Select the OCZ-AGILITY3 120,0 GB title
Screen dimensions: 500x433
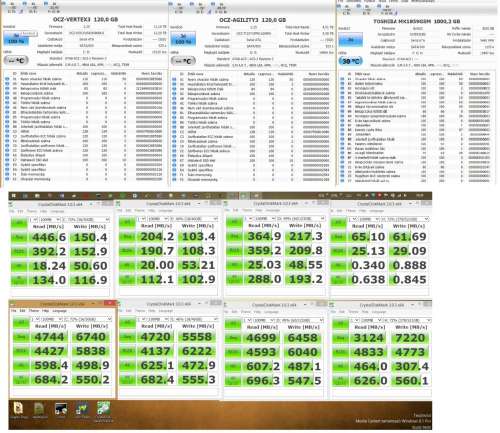click(252, 20)
